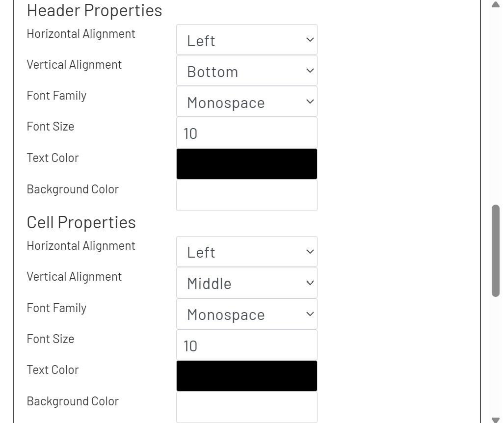Open the cell Background Color picker

coord(246,406)
